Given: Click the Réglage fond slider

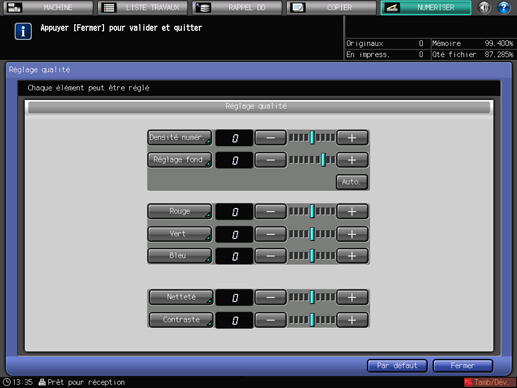Looking at the screenshot, I should pyautogui.click(x=312, y=160).
